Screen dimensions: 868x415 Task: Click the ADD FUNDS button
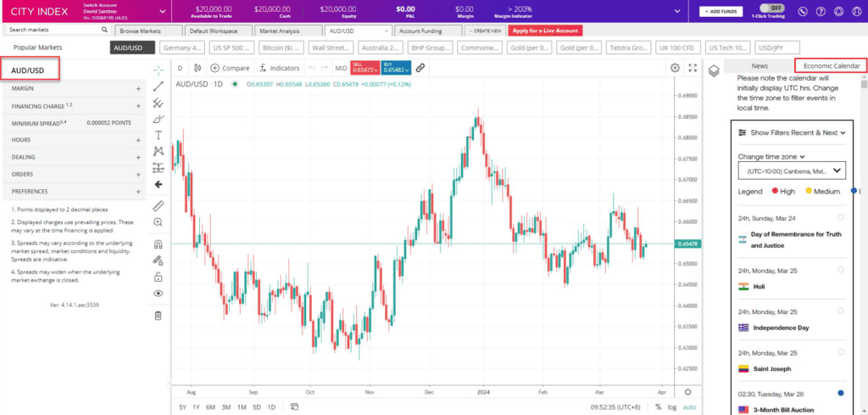[721, 11]
